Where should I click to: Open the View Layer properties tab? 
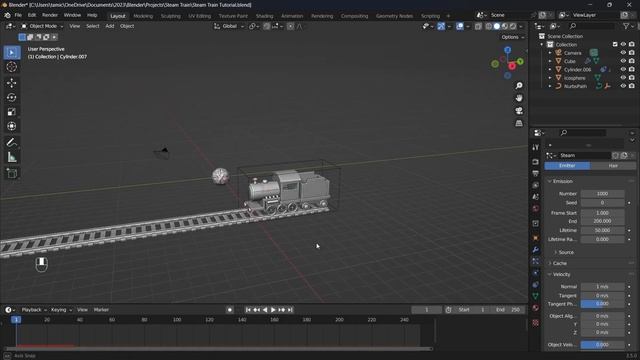[x=536, y=186]
